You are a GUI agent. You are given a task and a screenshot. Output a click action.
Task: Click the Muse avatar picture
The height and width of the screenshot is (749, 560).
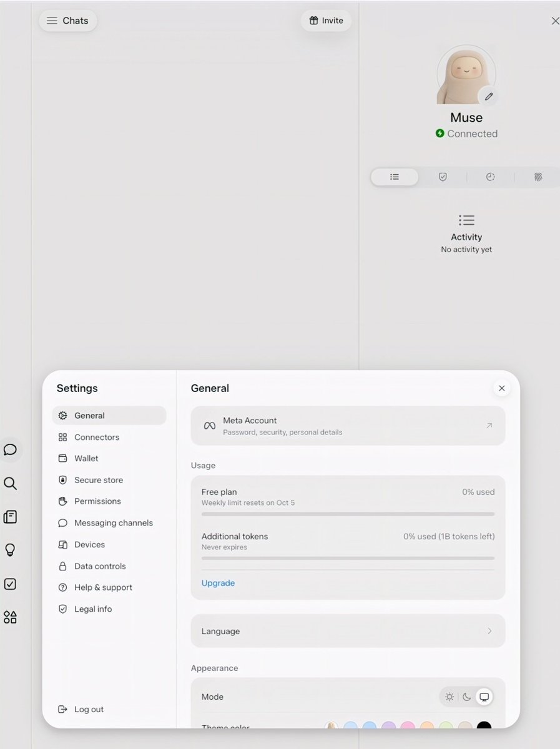tap(466, 74)
